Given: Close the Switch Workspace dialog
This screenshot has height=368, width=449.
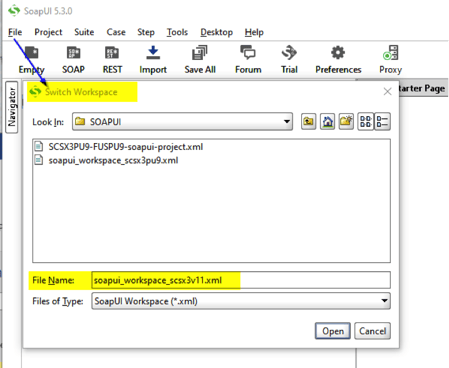Looking at the screenshot, I should pyautogui.click(x=387, y=91).
